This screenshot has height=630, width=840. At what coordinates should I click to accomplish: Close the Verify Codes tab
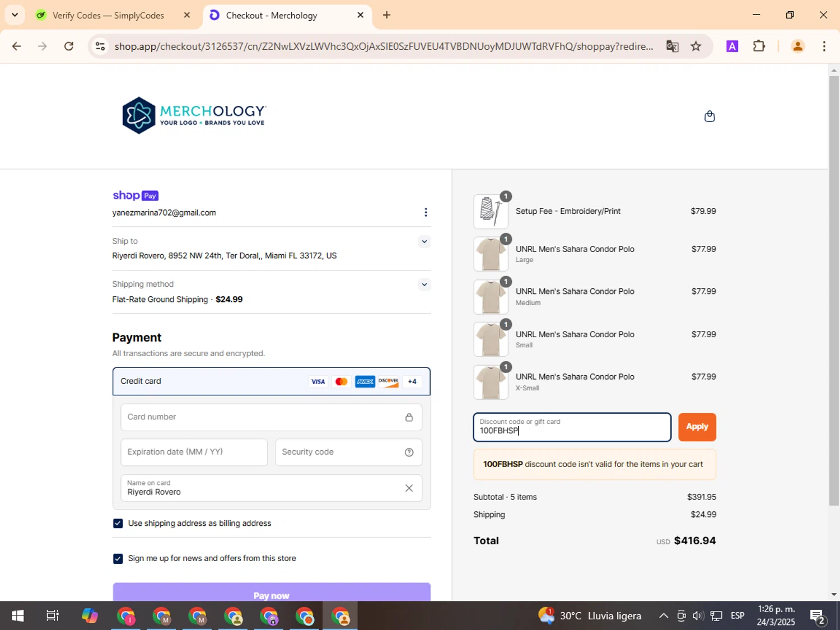[x=187, y=15]
